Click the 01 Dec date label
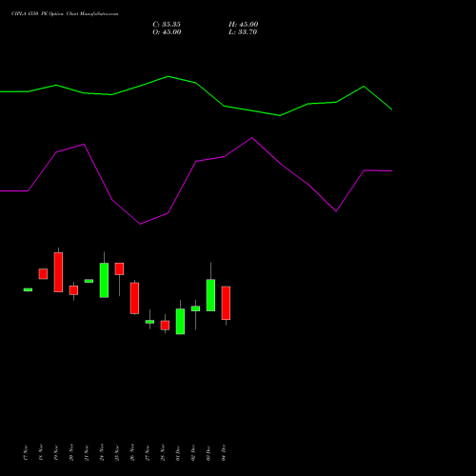The image size is (476, 476). [178, 452]
